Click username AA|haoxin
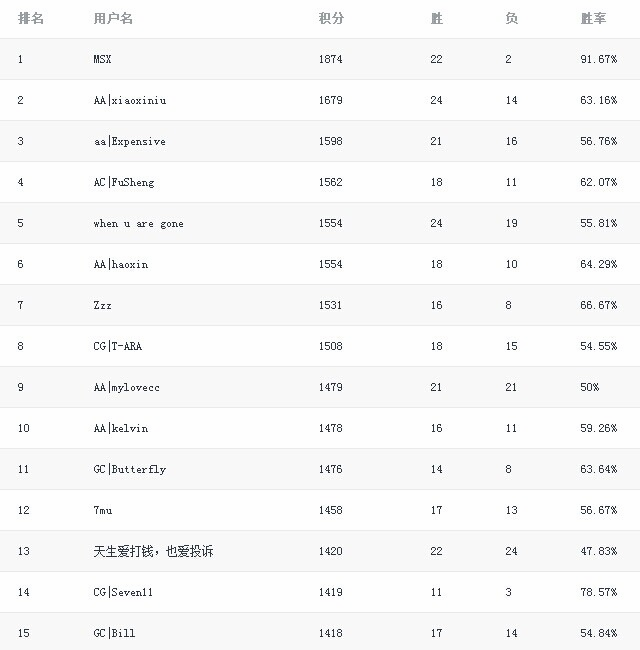Screen dimensions: 640x650 (120, 265)
